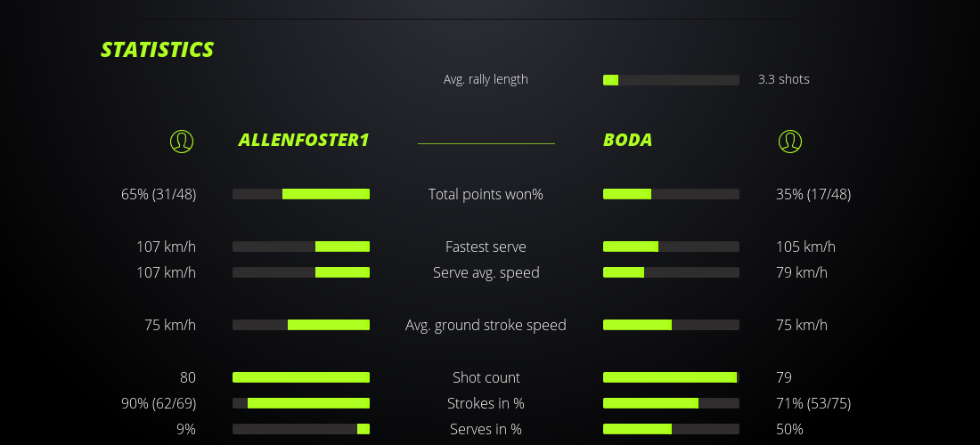Select the Serve avg. speed label

(x=486, y=272)
